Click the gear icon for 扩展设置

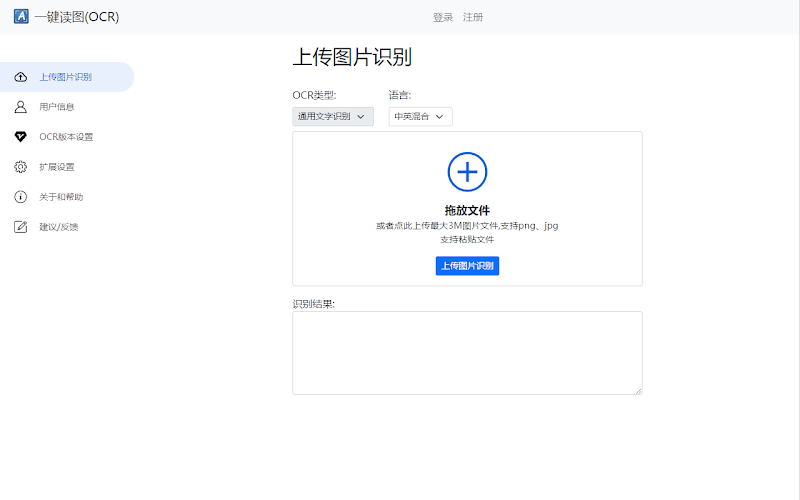(x=20, y=167)
